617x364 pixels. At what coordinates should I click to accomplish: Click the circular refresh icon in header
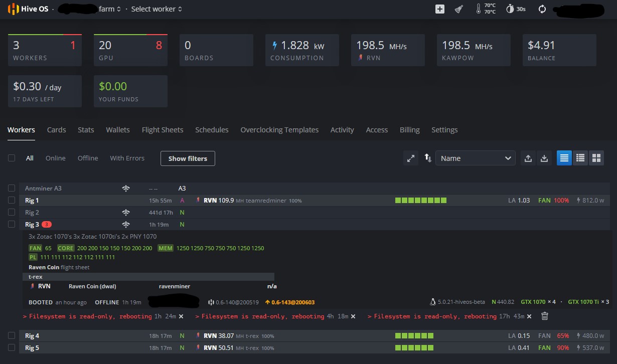point(542,9)
